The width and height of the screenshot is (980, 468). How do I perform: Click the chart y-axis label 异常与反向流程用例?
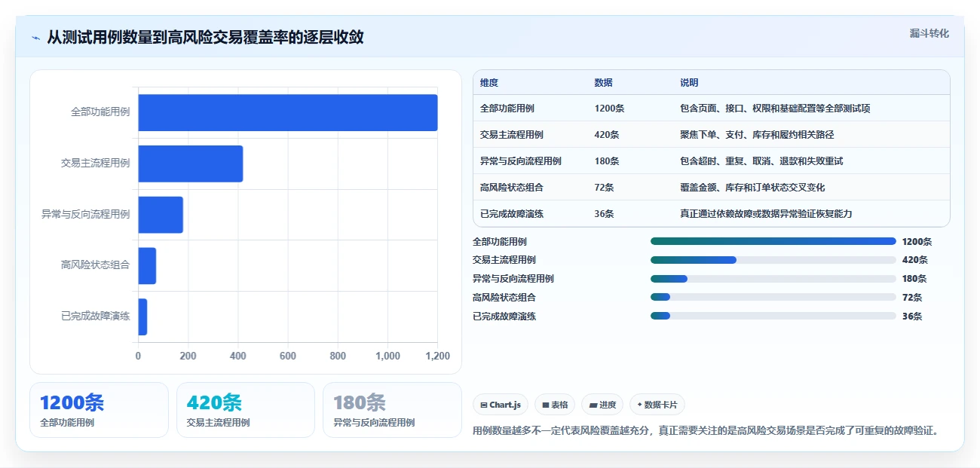85,214
